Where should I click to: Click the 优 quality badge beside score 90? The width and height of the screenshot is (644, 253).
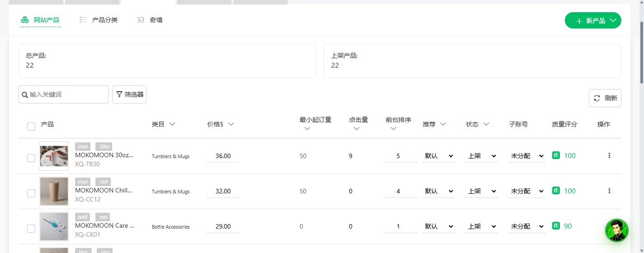556,226
